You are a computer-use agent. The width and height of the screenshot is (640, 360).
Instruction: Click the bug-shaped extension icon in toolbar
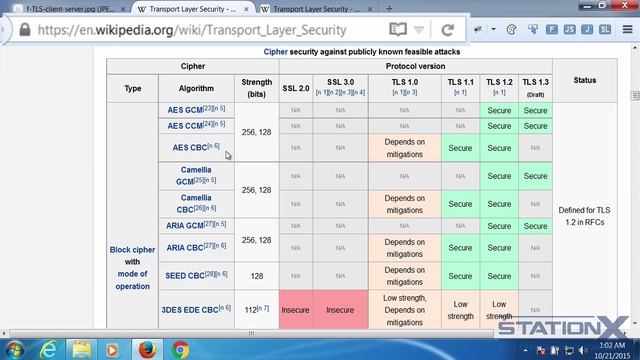tap(478, 29)
